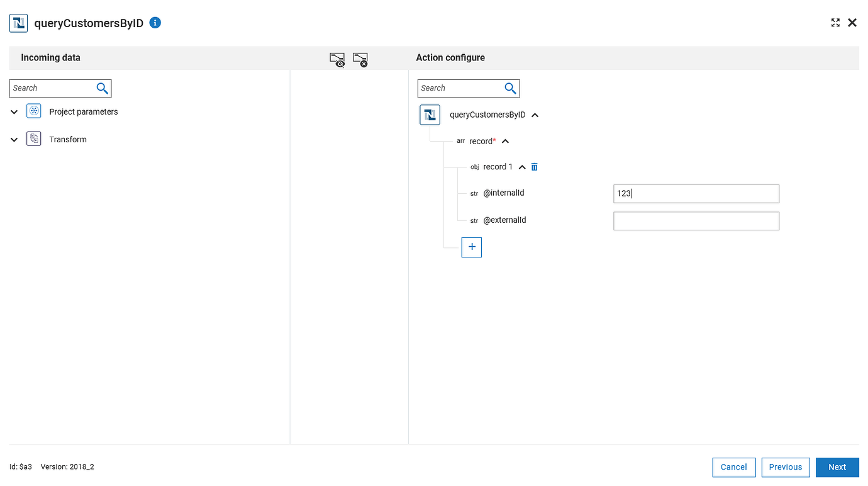Click the clear all mappings icon

(360, 59)
